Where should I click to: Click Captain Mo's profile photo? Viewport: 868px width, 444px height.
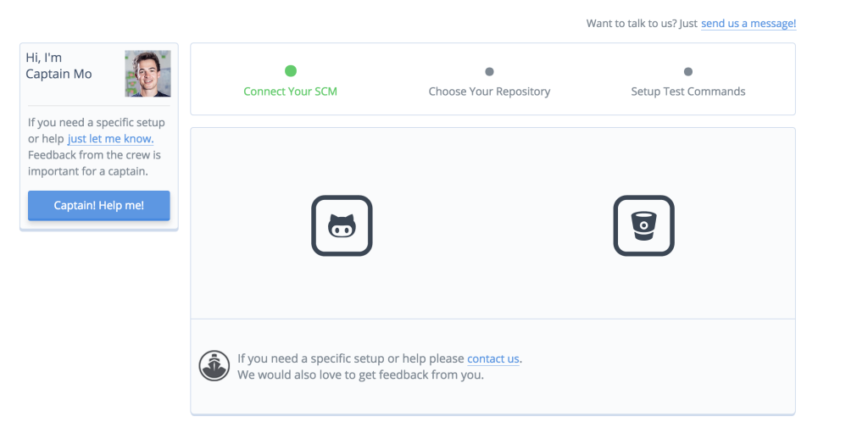tap(147, 74)
